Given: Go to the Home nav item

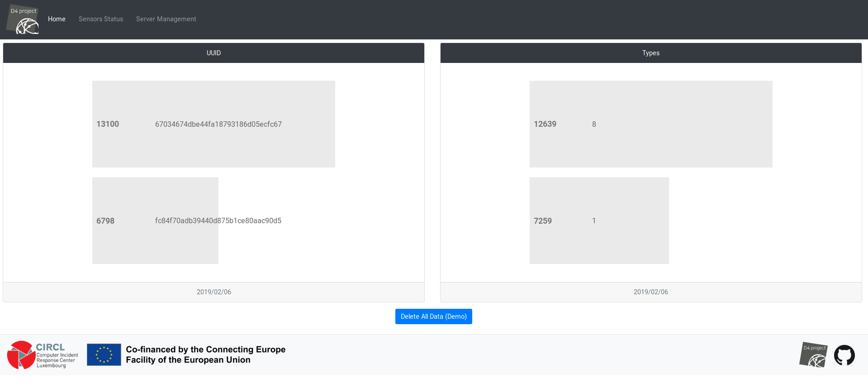Looking at the screenshot, I should [57, 19].
